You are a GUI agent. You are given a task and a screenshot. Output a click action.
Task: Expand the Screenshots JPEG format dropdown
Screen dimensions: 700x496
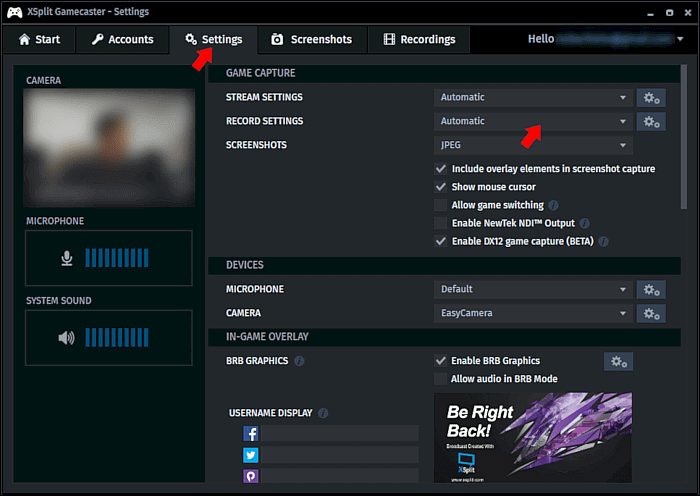pos(534,145)
